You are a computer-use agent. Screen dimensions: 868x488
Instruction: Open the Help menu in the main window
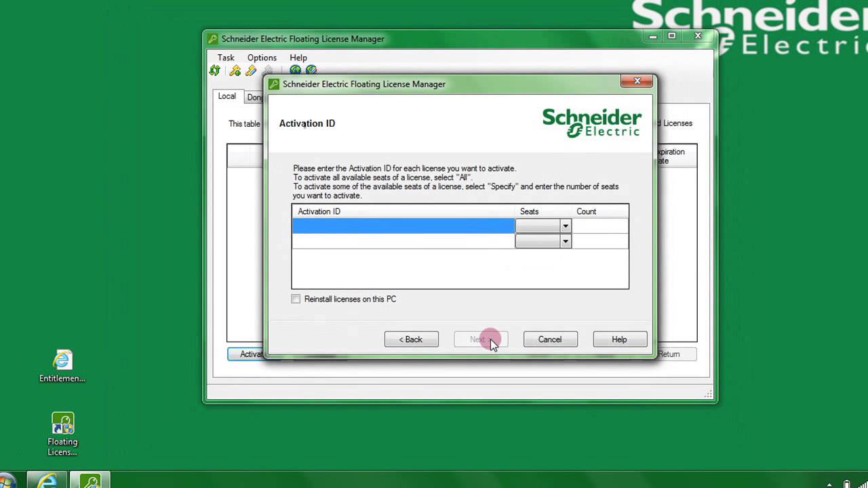click(x=298, y=58)
